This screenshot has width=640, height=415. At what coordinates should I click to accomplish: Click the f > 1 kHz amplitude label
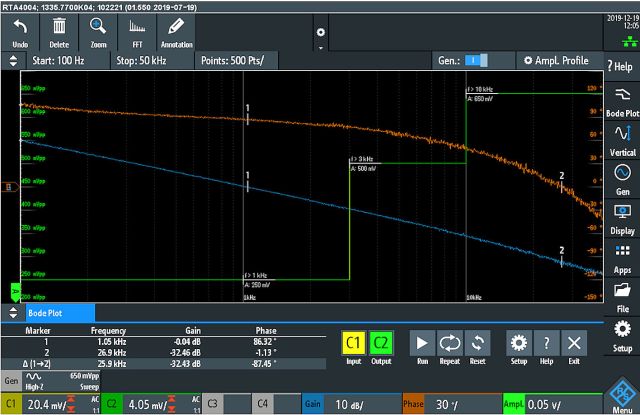click(x=257, y=280)
